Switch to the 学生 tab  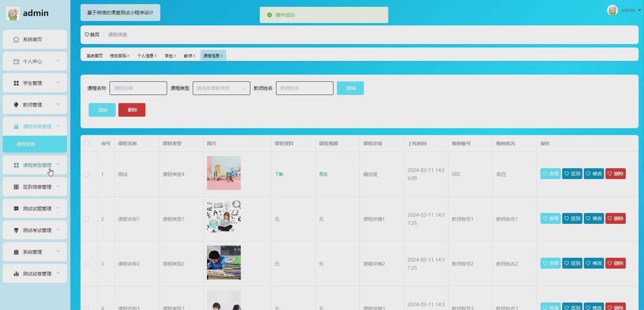[x=169, y=56]
